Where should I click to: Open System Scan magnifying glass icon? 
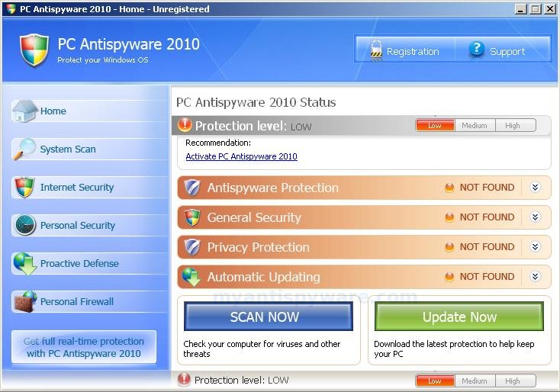[24, 149]
